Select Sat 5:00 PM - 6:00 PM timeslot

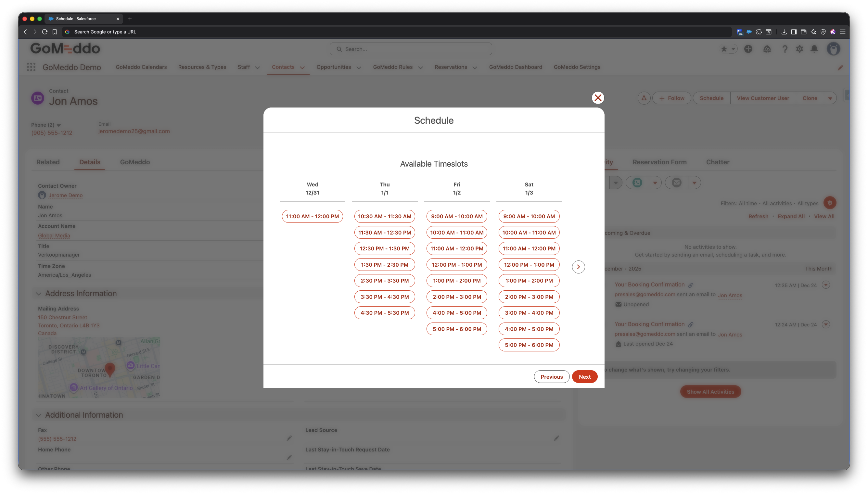[x=529, y=345]
